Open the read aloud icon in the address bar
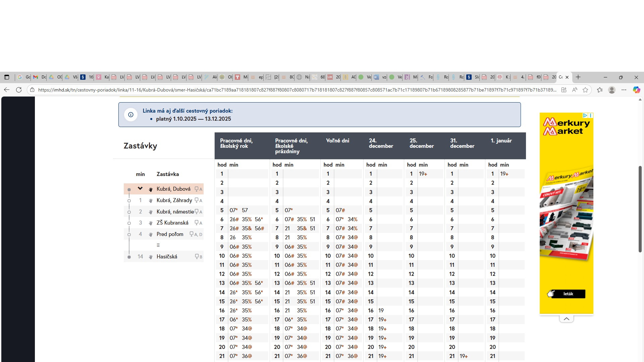The image size is (644, 362). pos(575,90)
